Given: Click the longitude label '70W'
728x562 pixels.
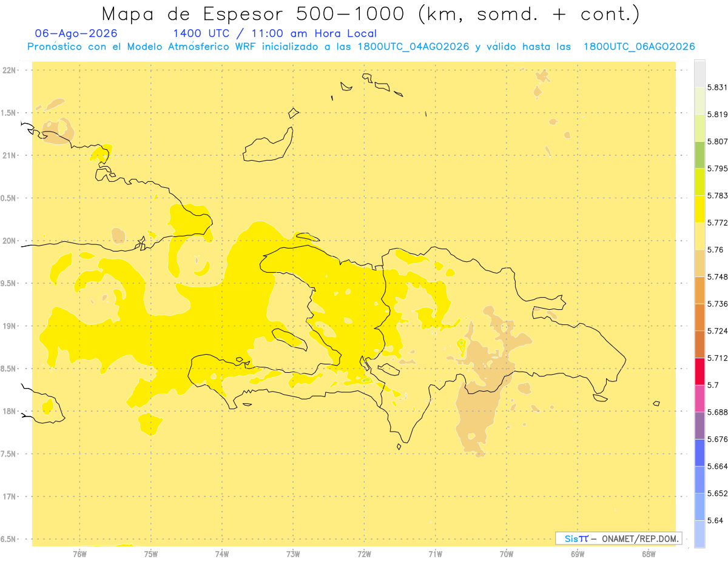Looking at the screenshot, I should click(507, 554).
